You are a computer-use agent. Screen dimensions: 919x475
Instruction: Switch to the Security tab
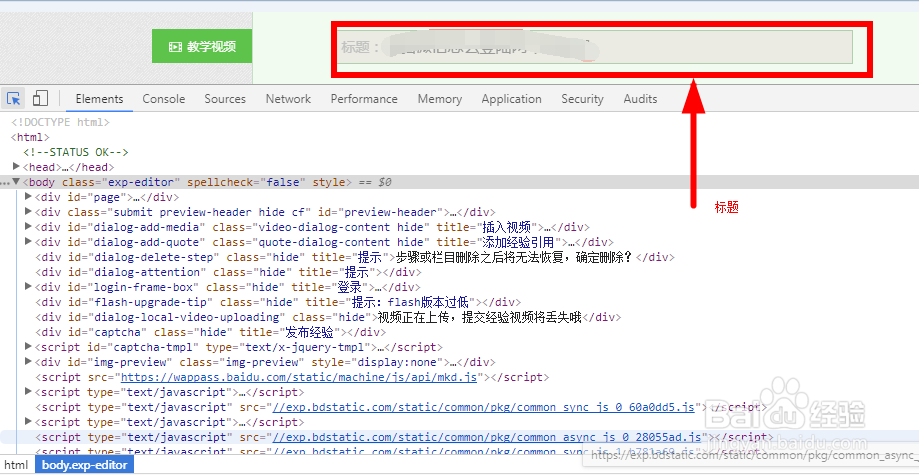[582, 99]
